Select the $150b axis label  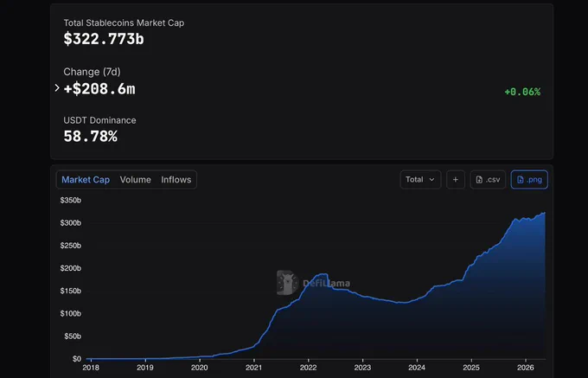pyautogui.click(x=71, y=291)
